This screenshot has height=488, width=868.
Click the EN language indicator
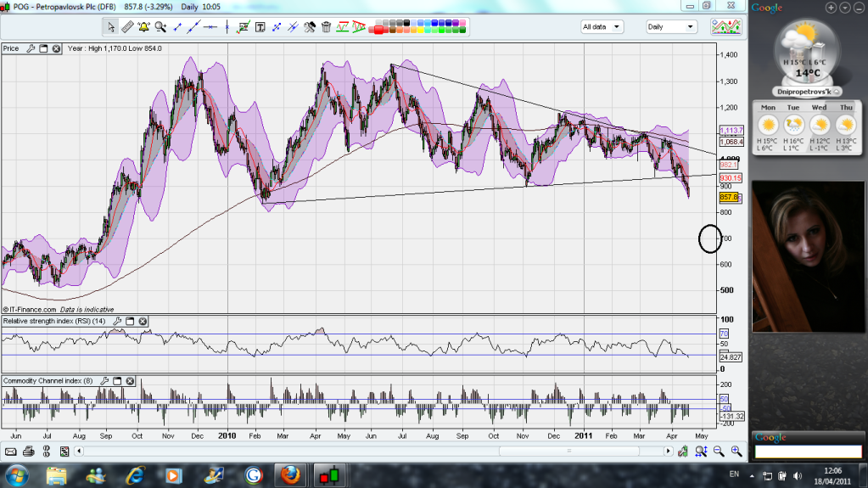click(734, 474)
